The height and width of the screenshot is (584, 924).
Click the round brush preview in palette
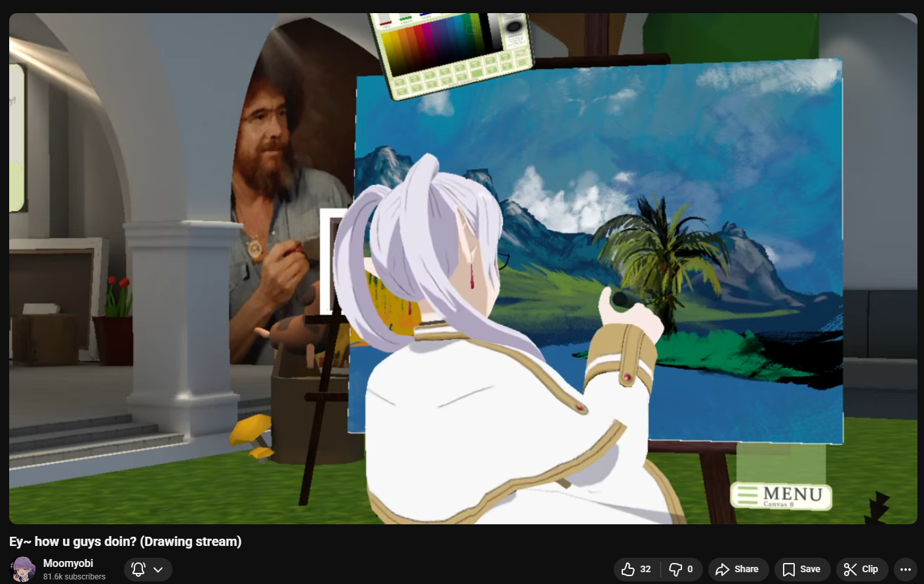point(513,27)
